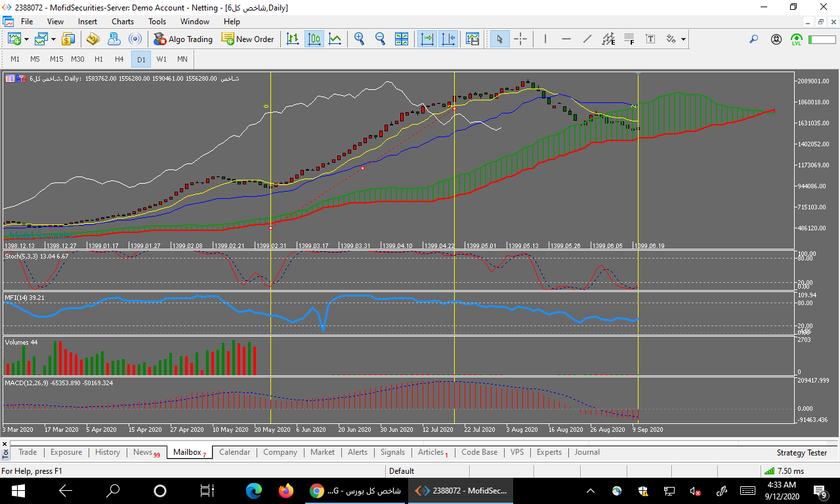Switch to the Chrome taskbar window

coord(355,490)
